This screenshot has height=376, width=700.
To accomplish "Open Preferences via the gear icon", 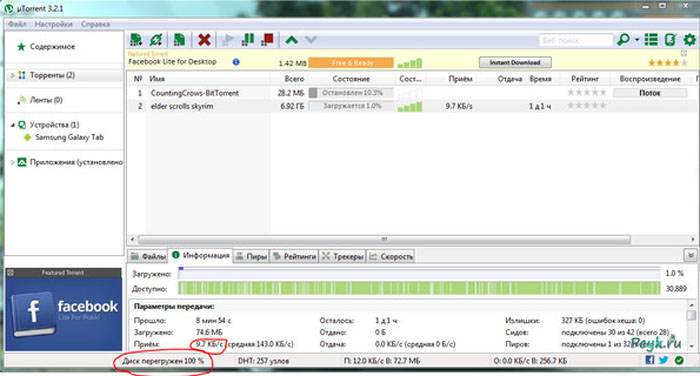I will tap(690, 40).
